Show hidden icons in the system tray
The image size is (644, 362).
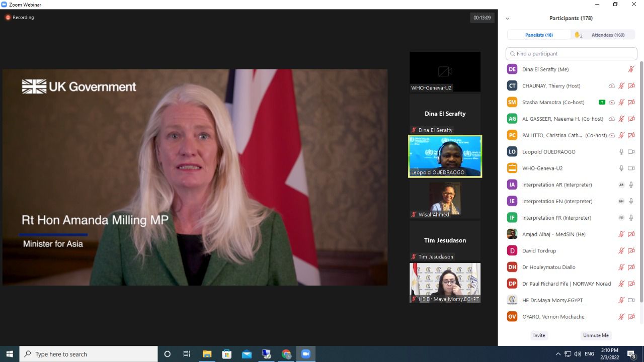point(557,354)
